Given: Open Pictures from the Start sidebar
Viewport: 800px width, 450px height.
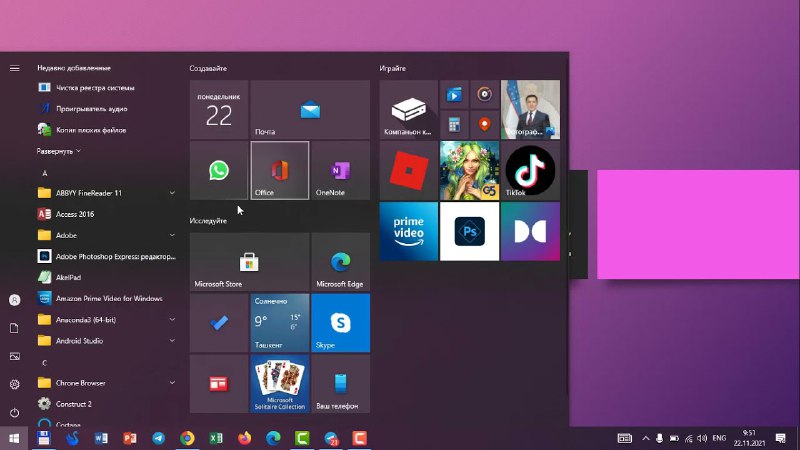Looking at the screenshot, I should click(x=14, y=356).
